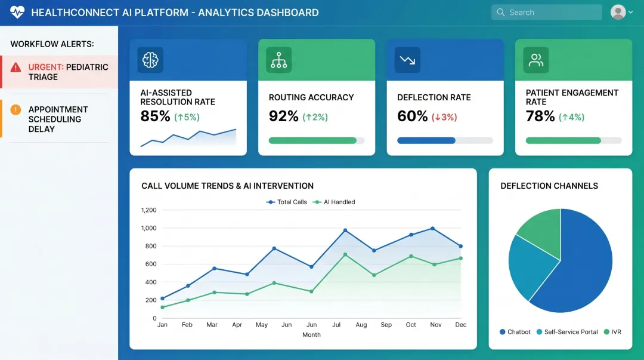Click the HealthConnect heart pulse logo

[x=17, y=13]
